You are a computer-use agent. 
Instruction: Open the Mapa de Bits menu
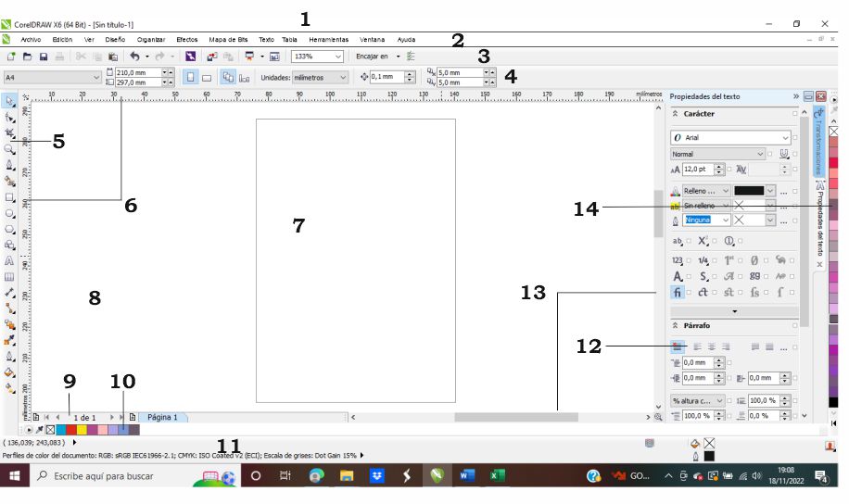pos(228,40)
